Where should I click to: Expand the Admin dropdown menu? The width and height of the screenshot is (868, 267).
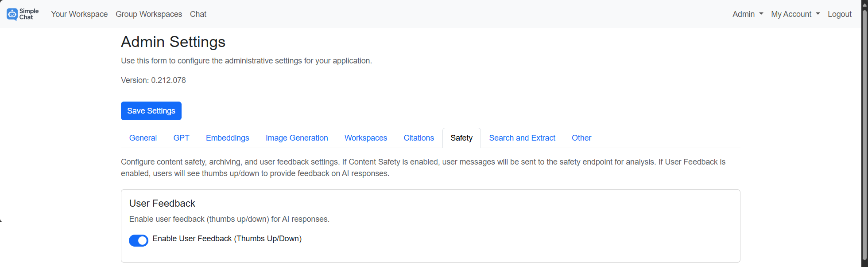tap(748, 14)
